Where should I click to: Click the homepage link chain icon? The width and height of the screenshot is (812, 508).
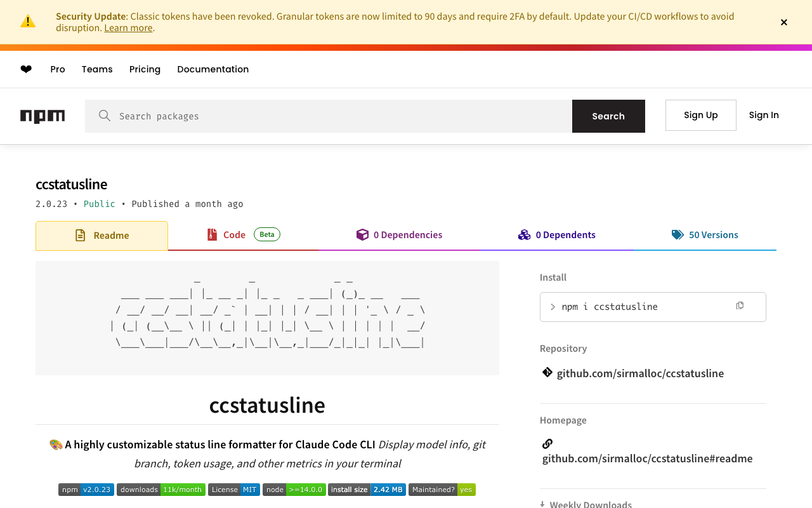[547, 443]
